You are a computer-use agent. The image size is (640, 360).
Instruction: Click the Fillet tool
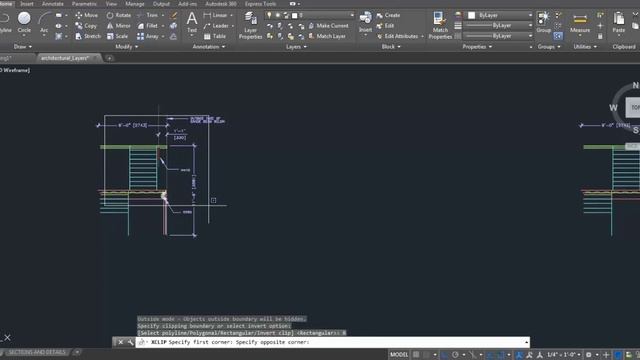pos(148,26)
